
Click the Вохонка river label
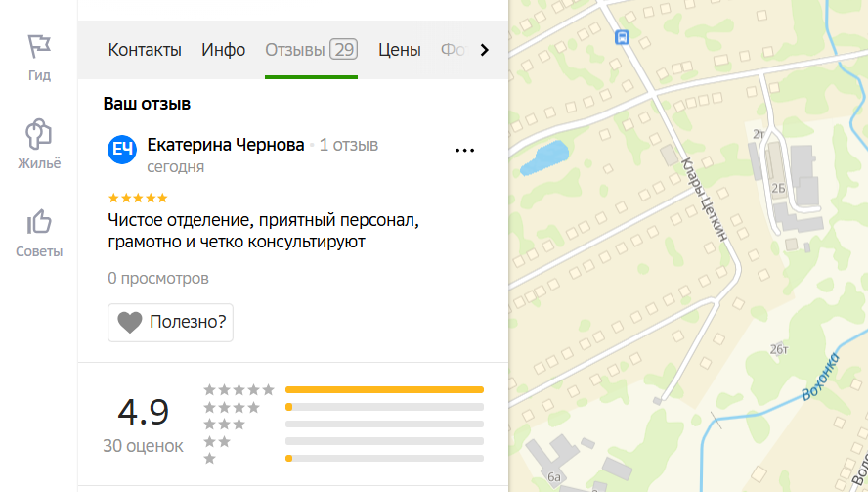[x=820, y=377]
